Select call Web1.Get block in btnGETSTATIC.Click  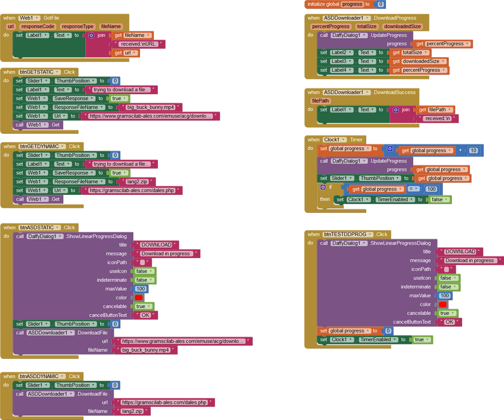38,125
